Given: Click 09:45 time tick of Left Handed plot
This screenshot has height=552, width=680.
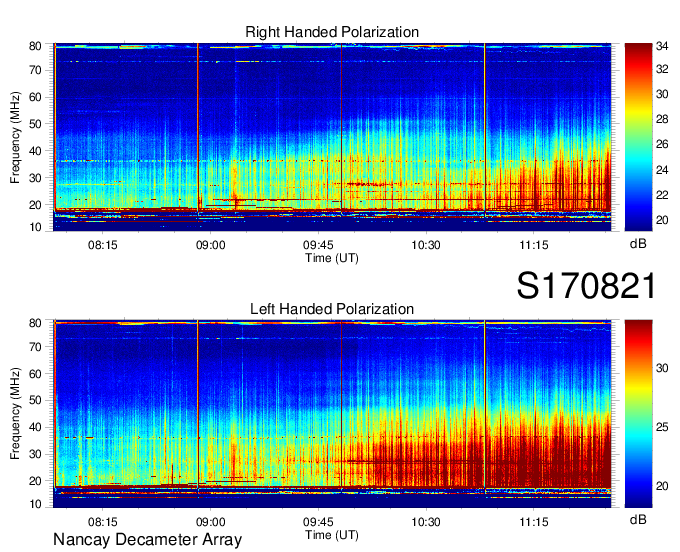Looking at the screenshot, I should (318, 522).
